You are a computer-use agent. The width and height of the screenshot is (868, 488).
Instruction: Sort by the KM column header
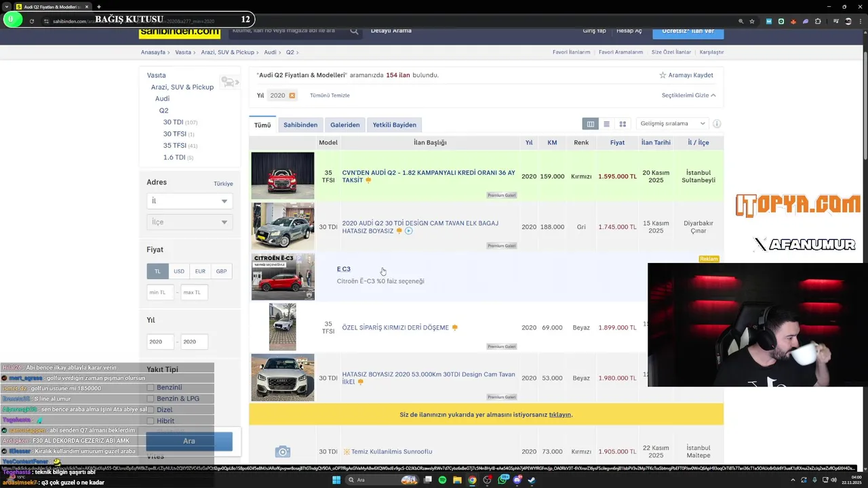(x=552, y=143)
